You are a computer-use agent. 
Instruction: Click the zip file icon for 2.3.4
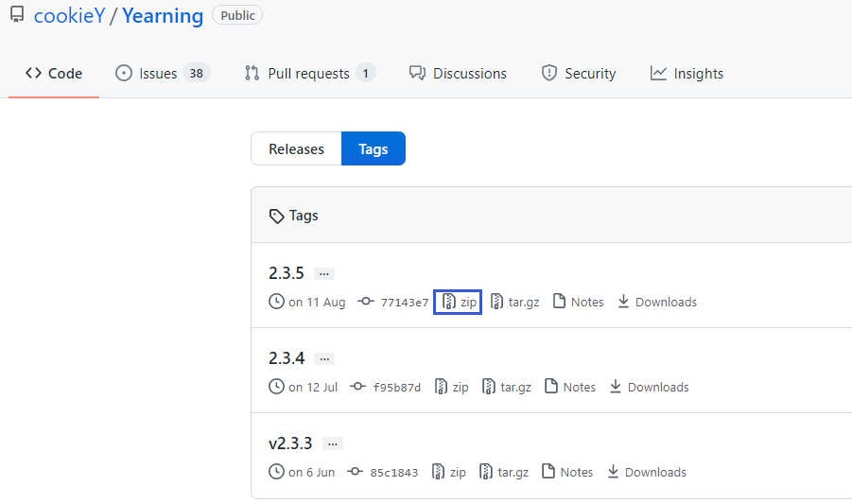point(441,387)
